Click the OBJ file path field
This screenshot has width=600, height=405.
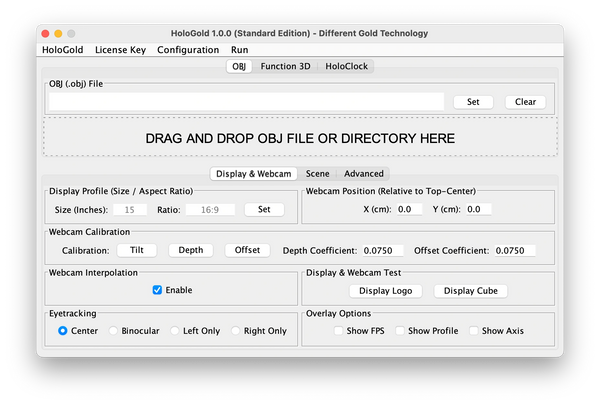click(246, 101)
